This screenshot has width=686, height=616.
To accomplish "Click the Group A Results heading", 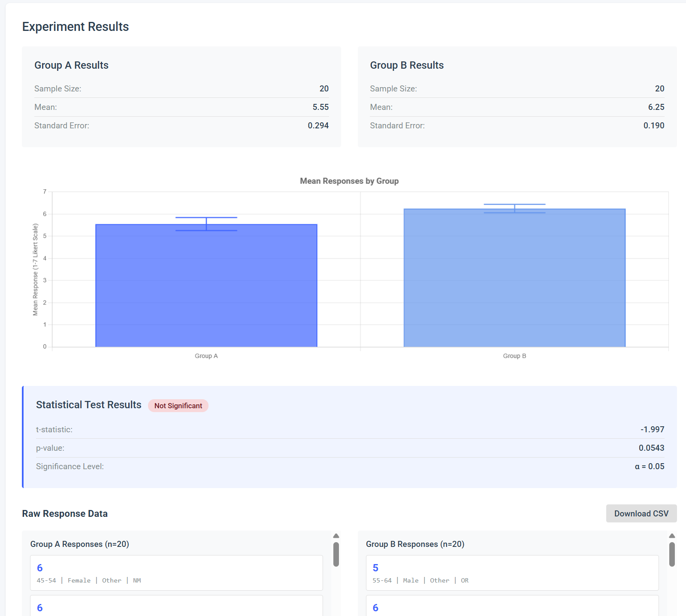I will (71, 65).
